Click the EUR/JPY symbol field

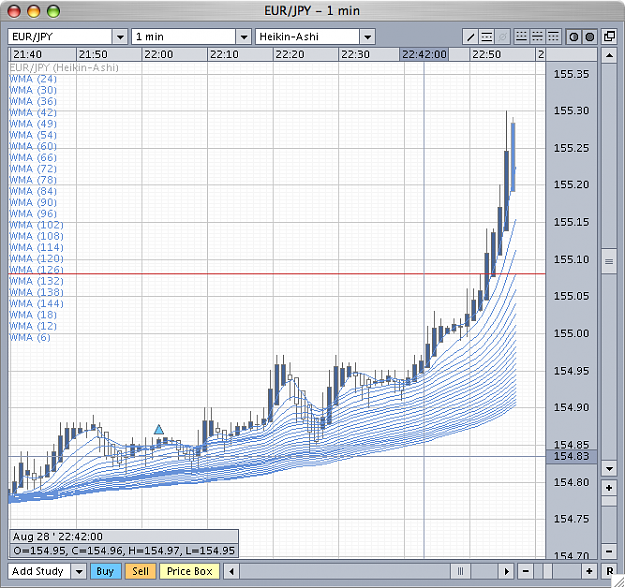pyautogui.click(x=60, y=37)
